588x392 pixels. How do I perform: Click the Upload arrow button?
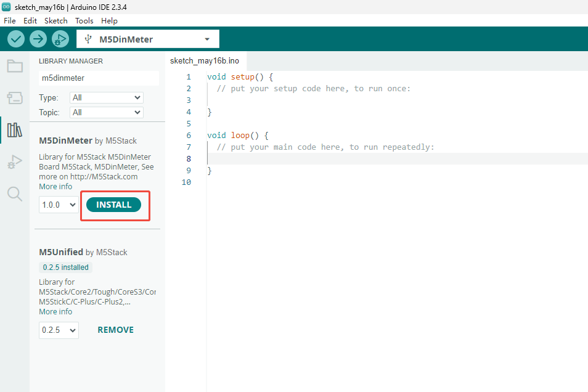click(x=38, y=39)
